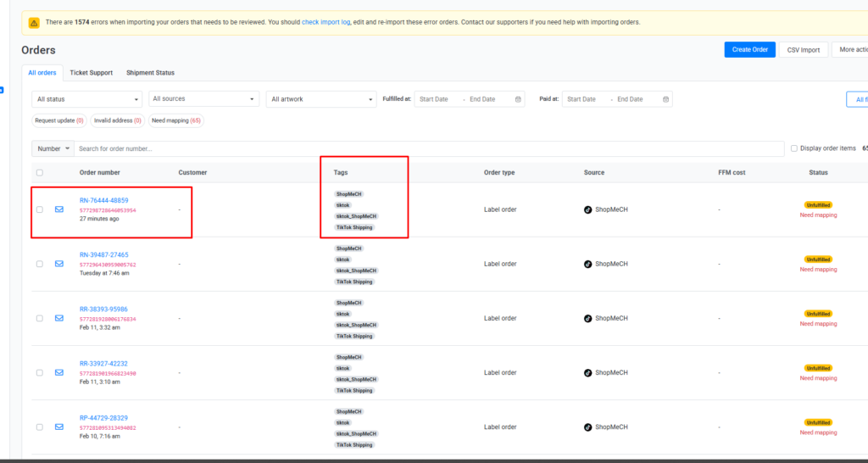
Task: Open the calendar icon in the Fulfilled at filter
Action: [x=518, y=99]
